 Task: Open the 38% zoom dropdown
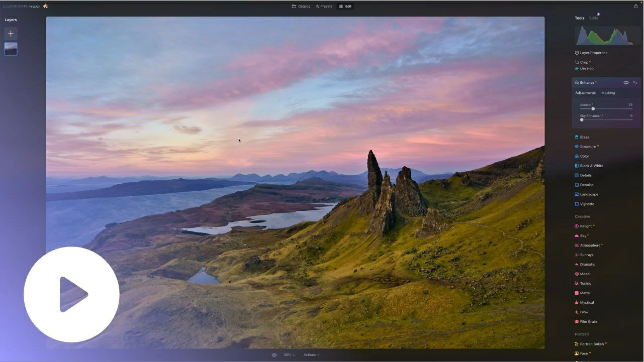click(289, 355)
